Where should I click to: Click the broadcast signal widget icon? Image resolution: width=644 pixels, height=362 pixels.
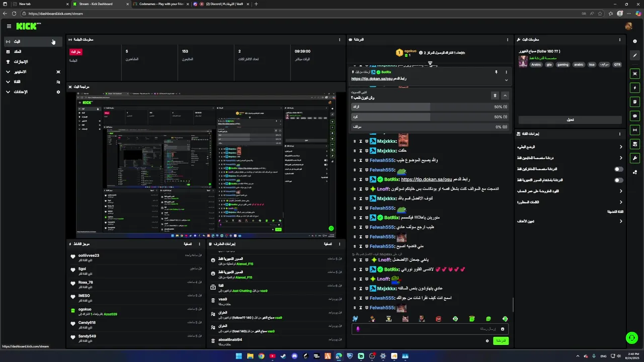(x=635, y=130)
